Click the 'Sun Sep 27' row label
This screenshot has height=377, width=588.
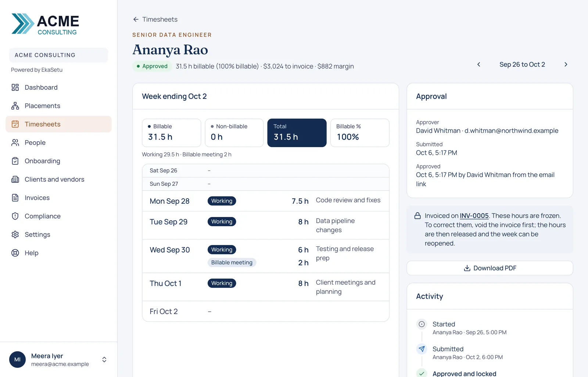click(164, 184)
